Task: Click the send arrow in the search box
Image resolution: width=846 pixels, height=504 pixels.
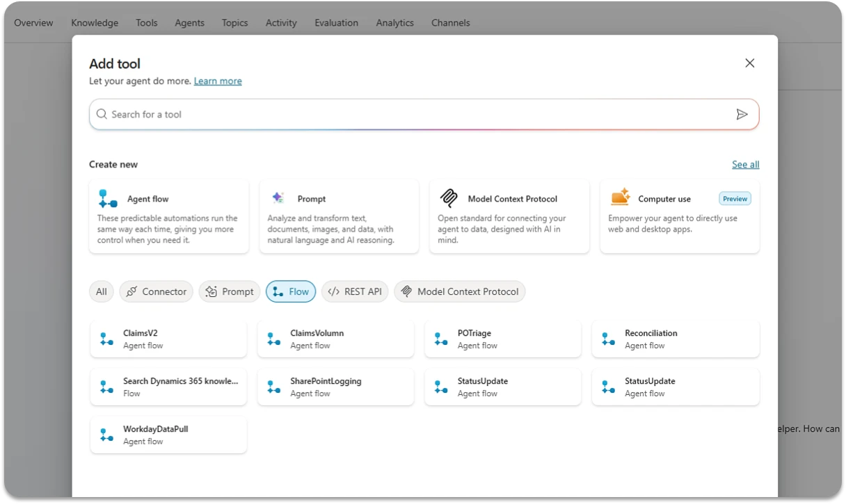Action: (x=742, y=115)
